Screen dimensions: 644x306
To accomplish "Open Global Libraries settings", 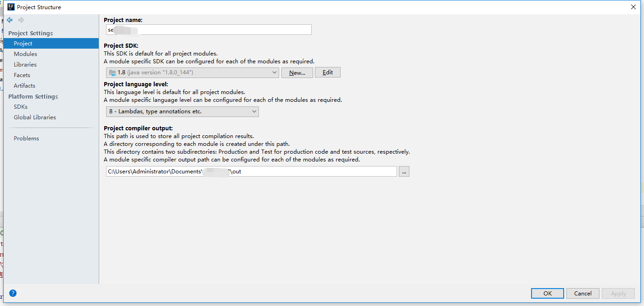I will tap(35, 117).
